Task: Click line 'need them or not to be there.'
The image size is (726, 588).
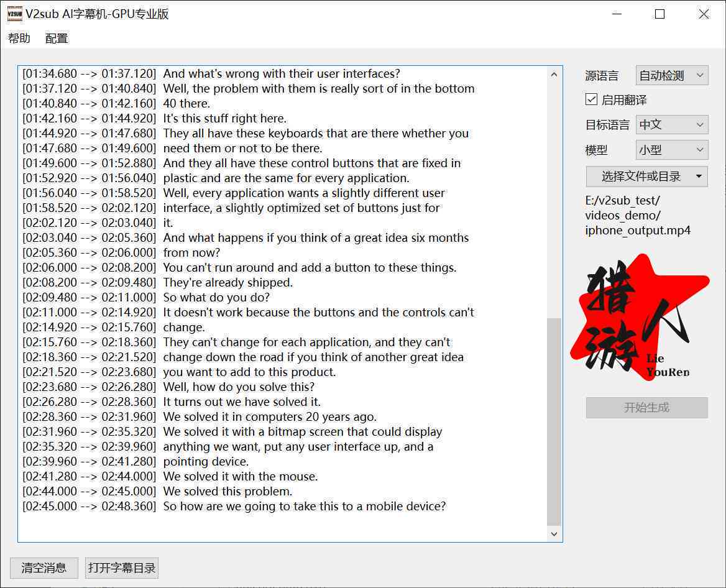Action: click(242, 148)
